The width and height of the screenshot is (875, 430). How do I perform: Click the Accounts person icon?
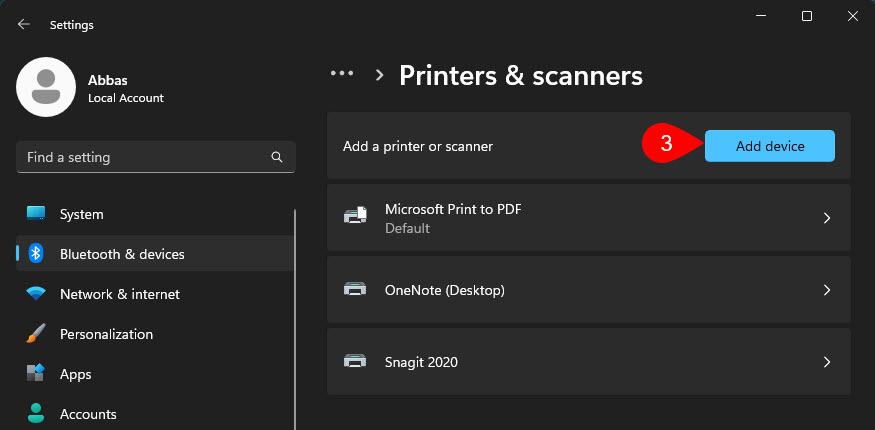36,413
